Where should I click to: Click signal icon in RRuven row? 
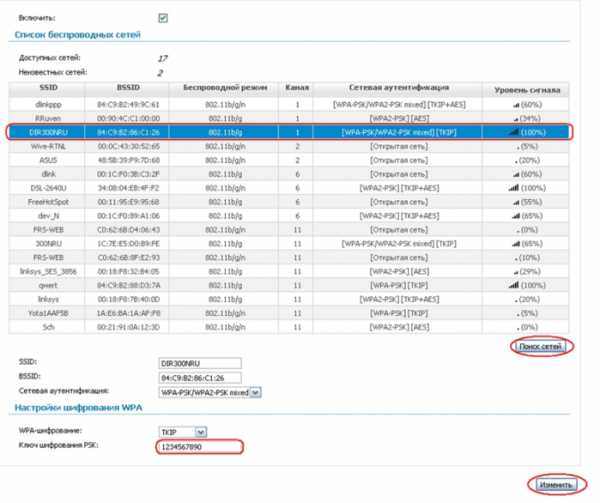[x=516, y=117]
